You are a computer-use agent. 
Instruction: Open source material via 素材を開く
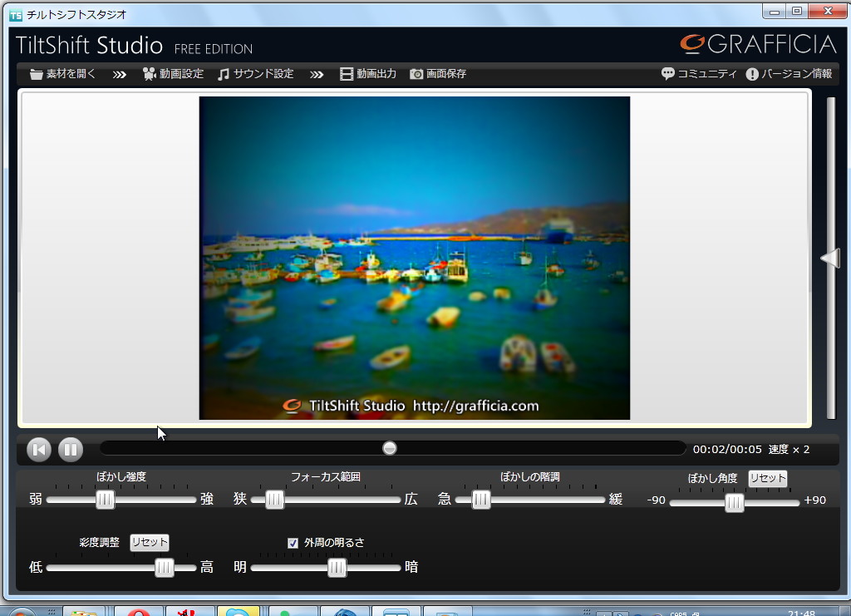pyautogui.click(x=62, y=74)
